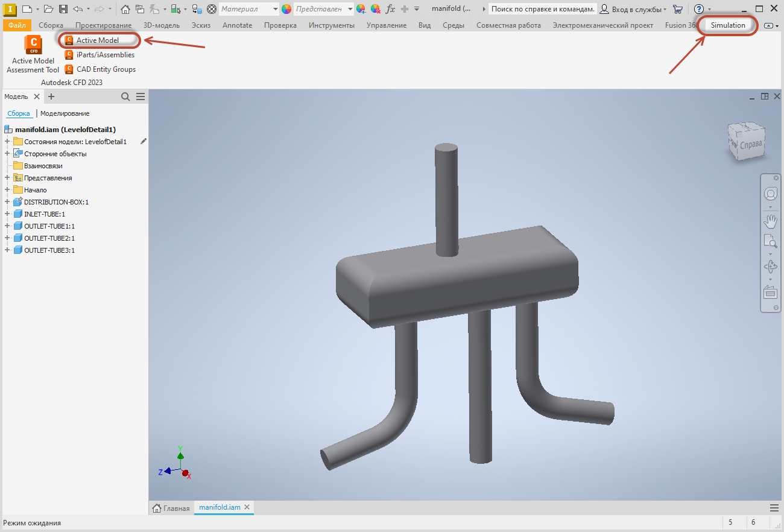This screenshot has width=784, height=532.
Task: Go to the Главная document tab
Action: pos(171,508)
